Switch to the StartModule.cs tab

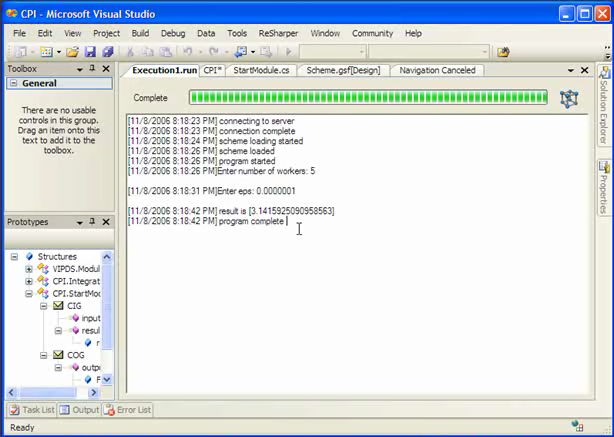click(x=261, y=70)
